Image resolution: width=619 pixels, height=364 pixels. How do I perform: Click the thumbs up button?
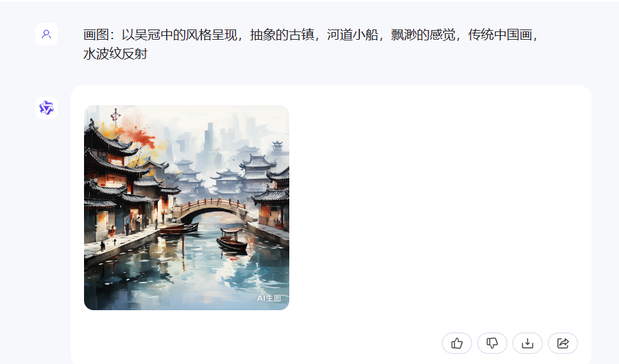(x=457, y=343)
